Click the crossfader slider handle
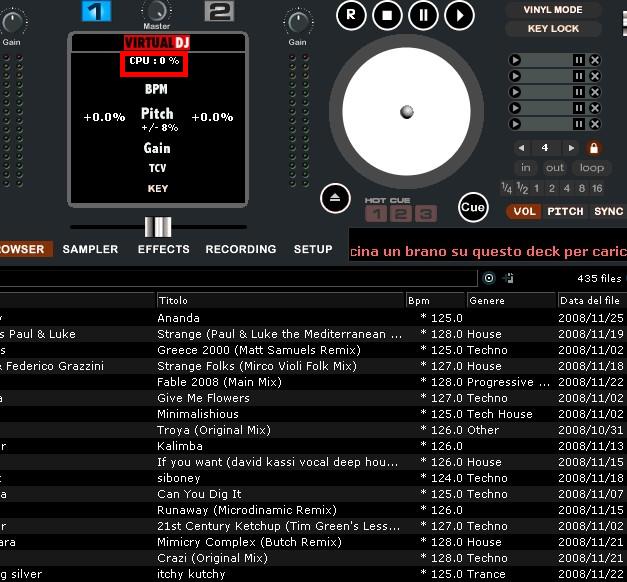The width and height of the screenshot is (627, 582). (157, 226)
